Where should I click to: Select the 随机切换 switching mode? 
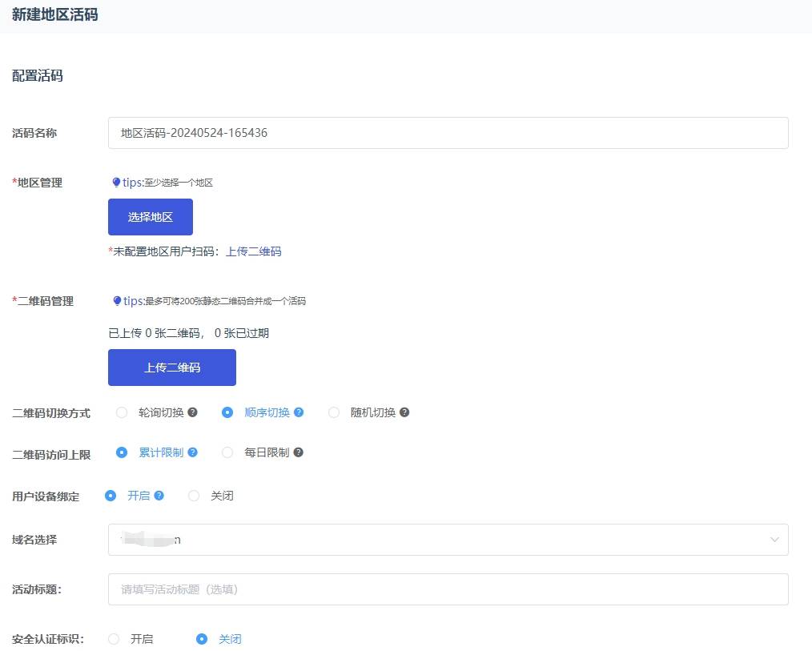point(334,412)
